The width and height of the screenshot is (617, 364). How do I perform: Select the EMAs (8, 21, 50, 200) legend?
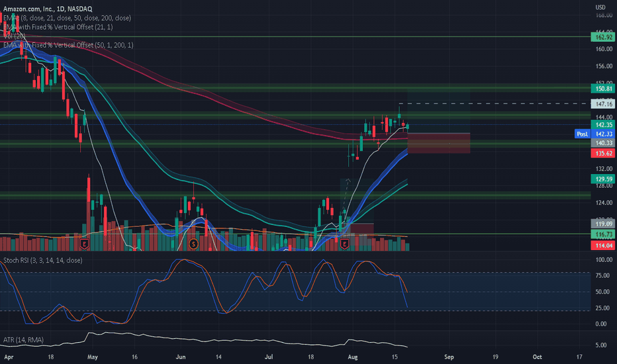(x=68, y=18)
